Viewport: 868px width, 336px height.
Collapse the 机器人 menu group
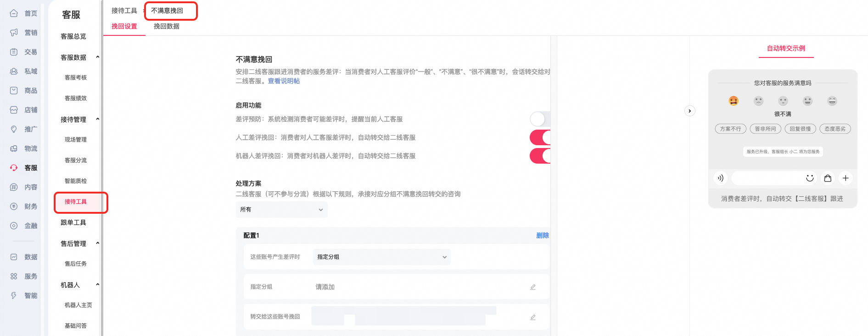[x=97, y=285]
